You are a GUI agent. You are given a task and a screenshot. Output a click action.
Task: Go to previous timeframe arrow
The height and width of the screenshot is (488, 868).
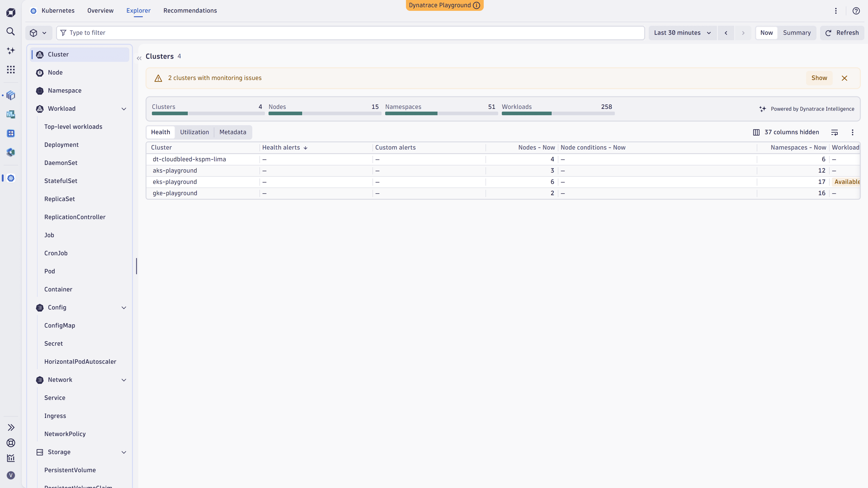pos(726,33)
